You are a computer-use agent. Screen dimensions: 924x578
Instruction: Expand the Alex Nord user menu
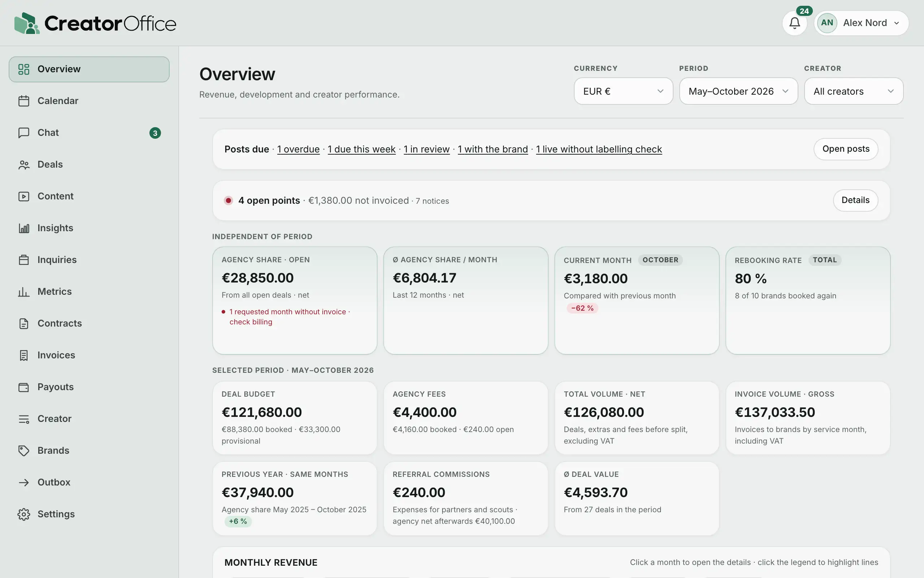pyautogui.click(x=862, y=23)
